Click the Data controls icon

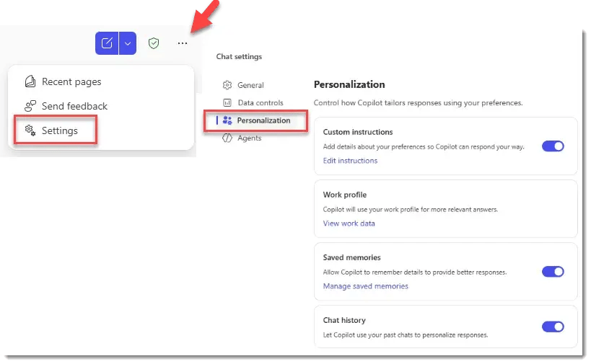point(227,103)
